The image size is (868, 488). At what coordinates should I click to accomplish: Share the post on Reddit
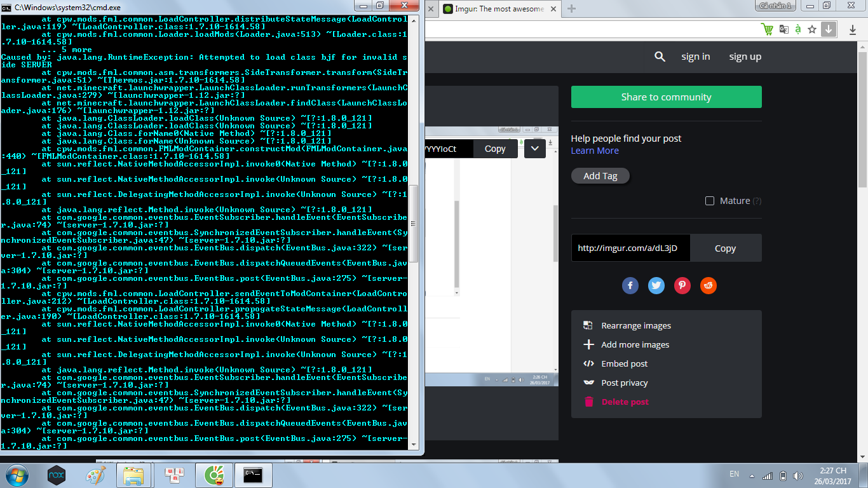click(708, 285)
